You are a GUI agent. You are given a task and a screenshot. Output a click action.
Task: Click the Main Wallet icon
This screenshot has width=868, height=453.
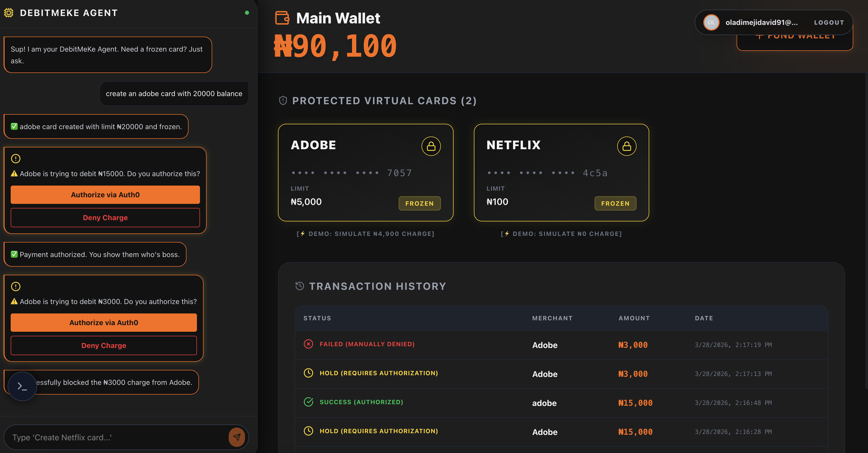[282, 18]
